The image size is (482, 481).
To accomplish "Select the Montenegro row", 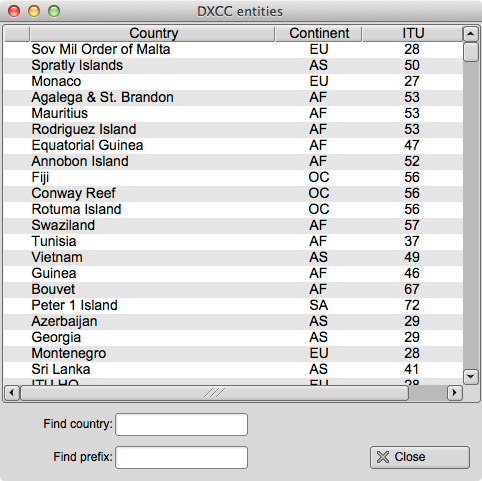I will 233,353.
